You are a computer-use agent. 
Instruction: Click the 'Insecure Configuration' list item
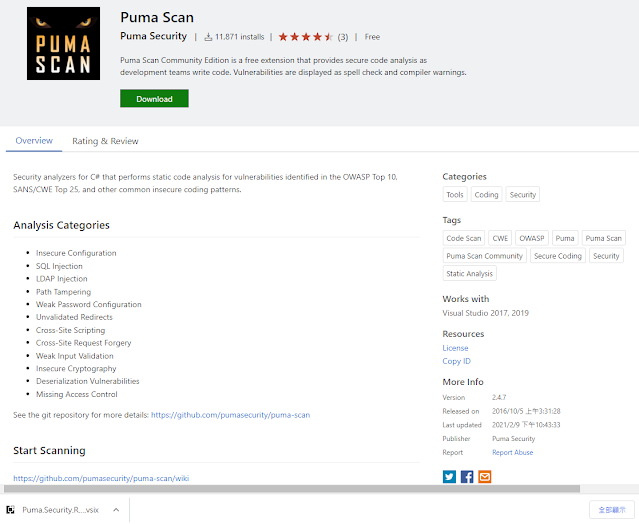(76, 253)
